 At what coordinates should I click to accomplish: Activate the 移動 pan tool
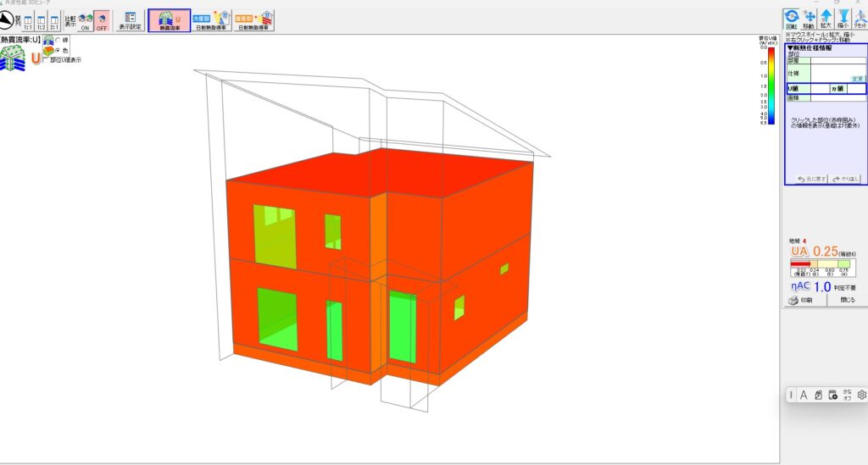(809, 17)
